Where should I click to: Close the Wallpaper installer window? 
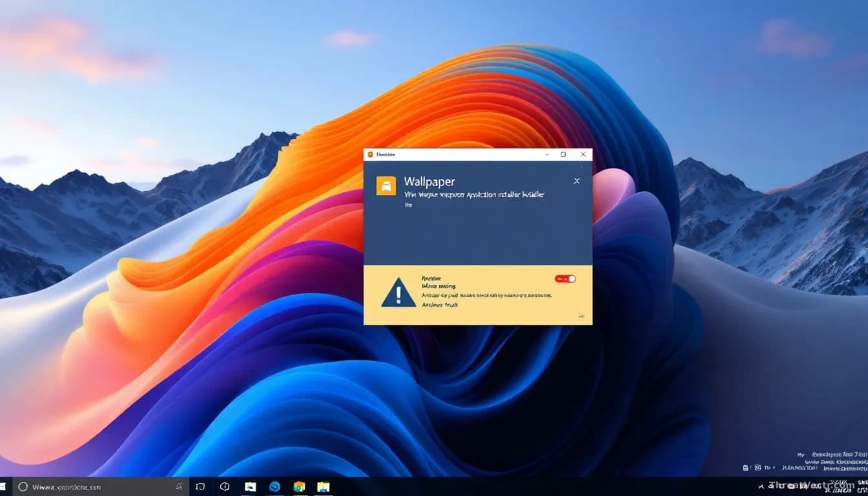click(583, 154)
